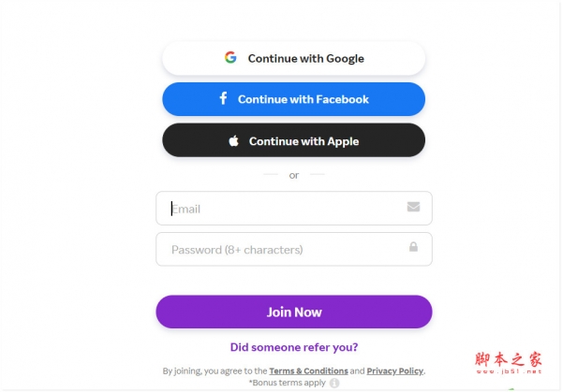Click the 'or' divider text
Image resolution: width=562 pixels, height=392 pixels.
[293, 175]
